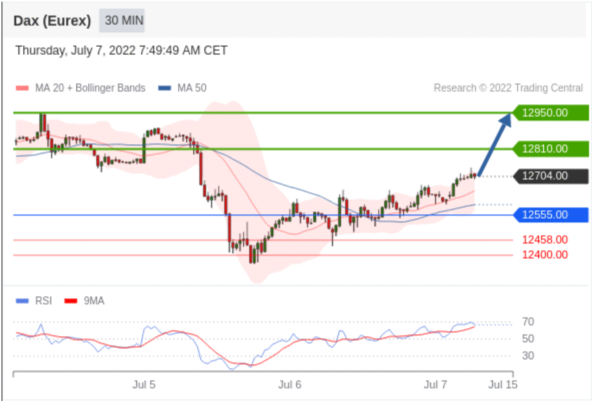The height and width of the screenshot is (401, 596).
Task: Click the 30 MIN timeframe button
Action: click(122, 21)
